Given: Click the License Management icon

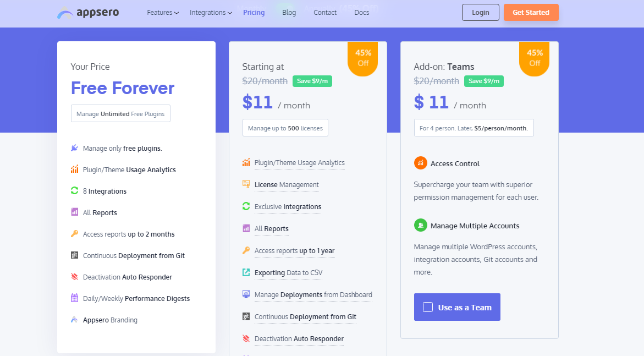Looking at the screenshot, I should pos(246,184).
